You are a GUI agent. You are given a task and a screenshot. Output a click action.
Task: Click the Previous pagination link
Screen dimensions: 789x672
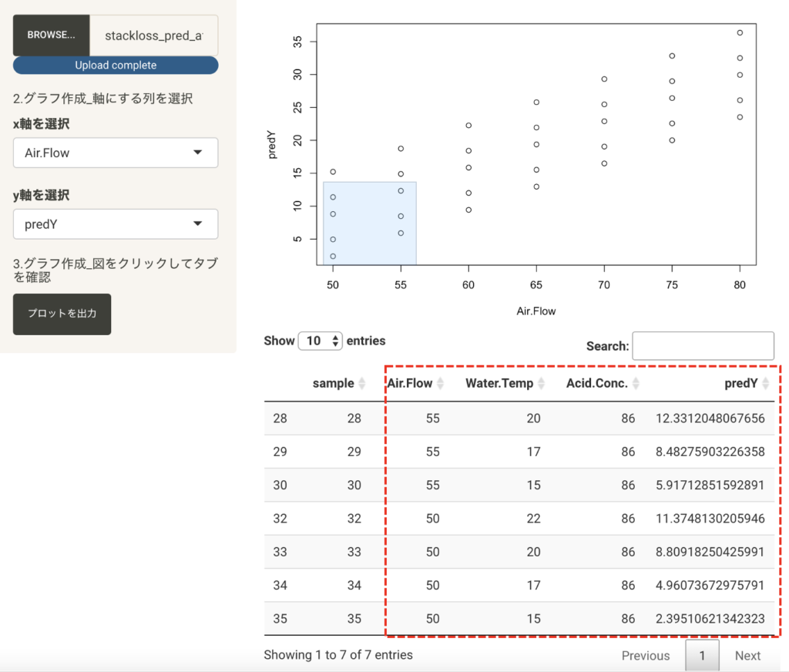point(645,656)
